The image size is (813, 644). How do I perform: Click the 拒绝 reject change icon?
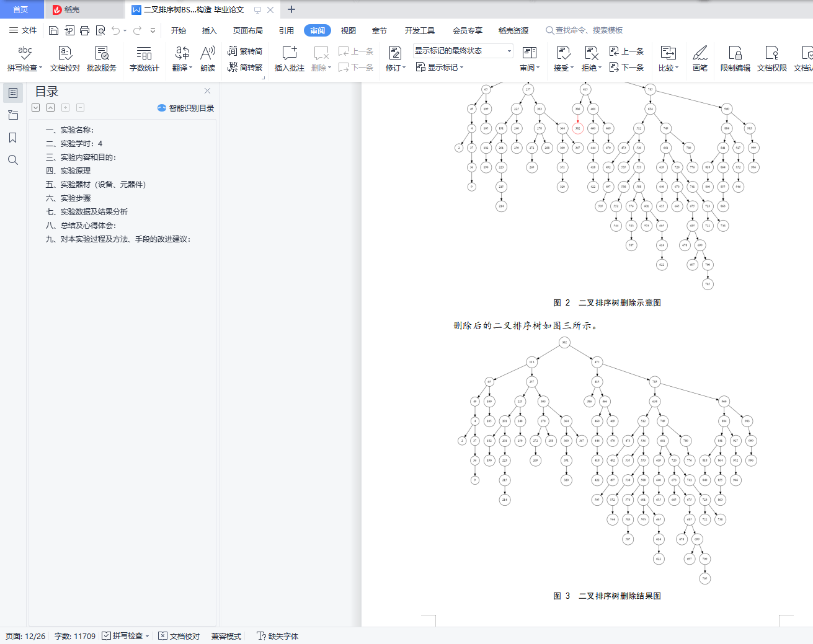point(591,53)
